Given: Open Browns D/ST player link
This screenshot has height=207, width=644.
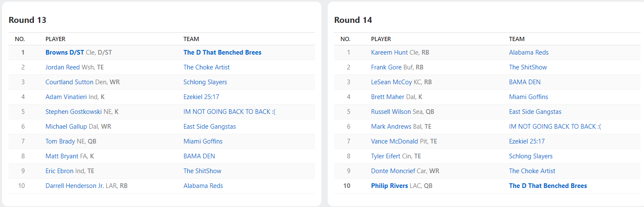Looking at the screenshot, I should coord(65,52).
